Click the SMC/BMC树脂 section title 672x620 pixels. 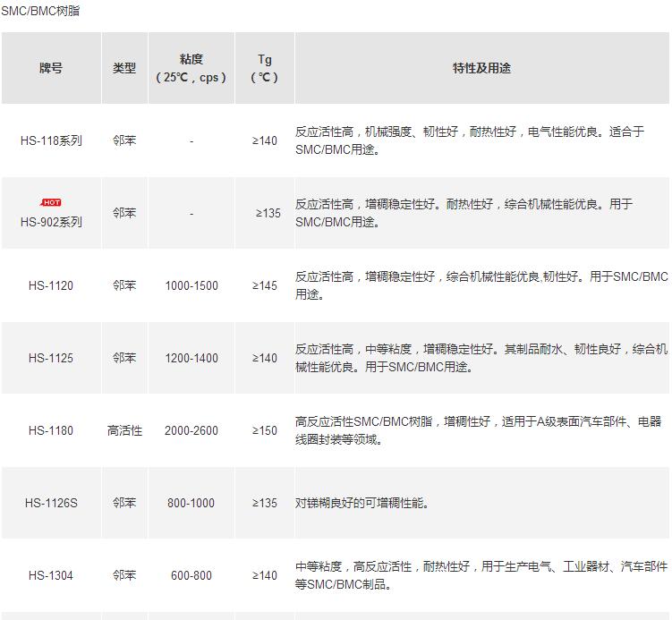40,11
